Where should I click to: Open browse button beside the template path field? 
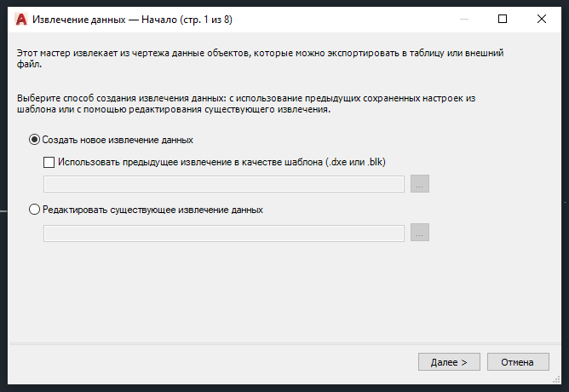[420, 183]
